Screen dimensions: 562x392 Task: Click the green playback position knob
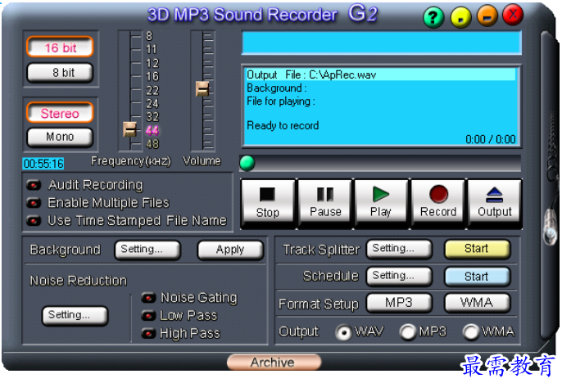[x=247, y=163]
